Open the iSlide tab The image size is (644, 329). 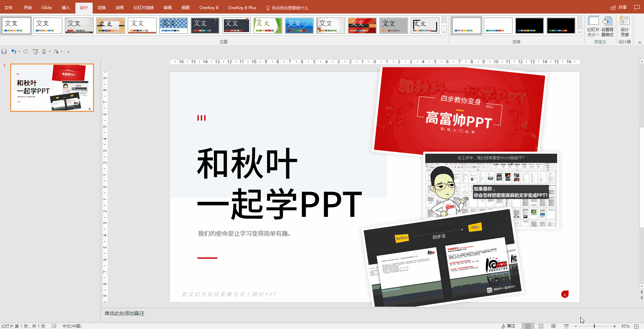47,7
